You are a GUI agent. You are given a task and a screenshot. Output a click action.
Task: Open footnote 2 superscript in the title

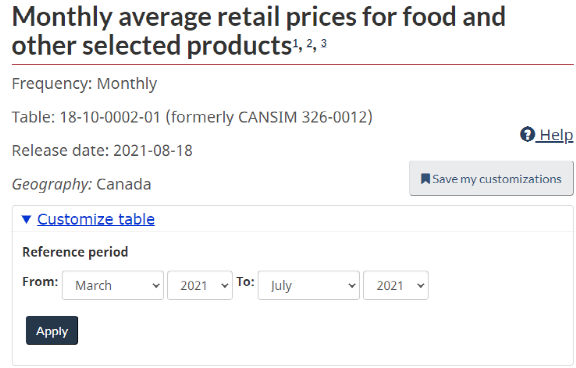309,44
